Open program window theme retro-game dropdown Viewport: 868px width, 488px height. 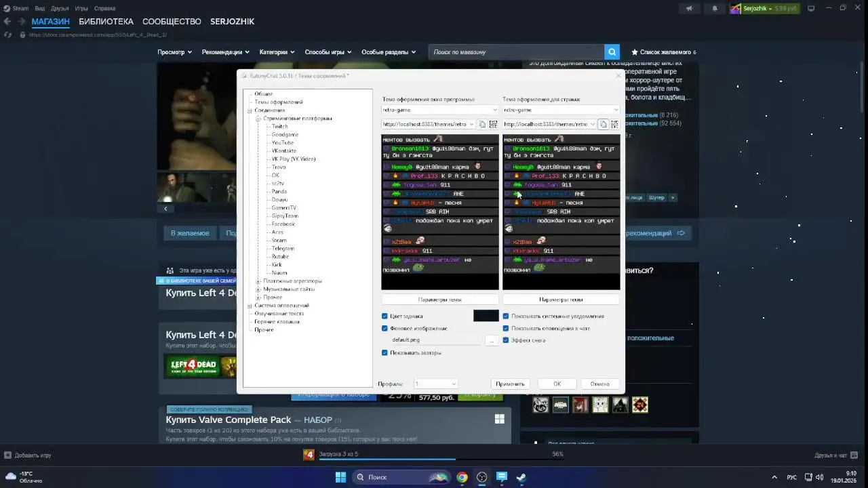point(440,110)
